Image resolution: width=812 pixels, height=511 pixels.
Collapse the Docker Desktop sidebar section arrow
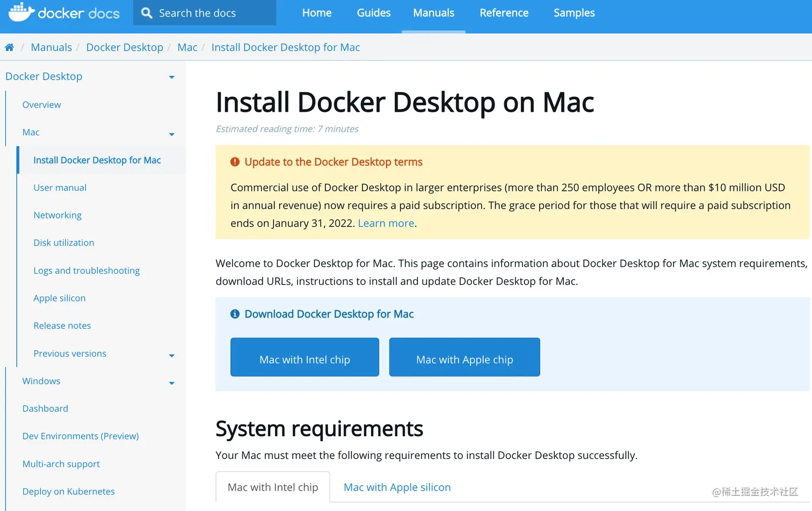tap(172, 77)
